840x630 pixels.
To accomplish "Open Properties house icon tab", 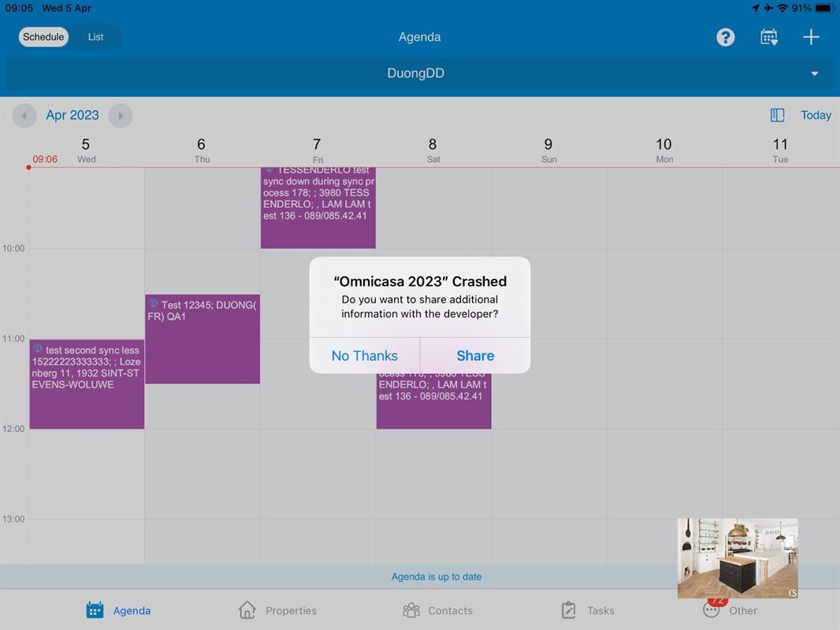I will click(x=277, y=610).
